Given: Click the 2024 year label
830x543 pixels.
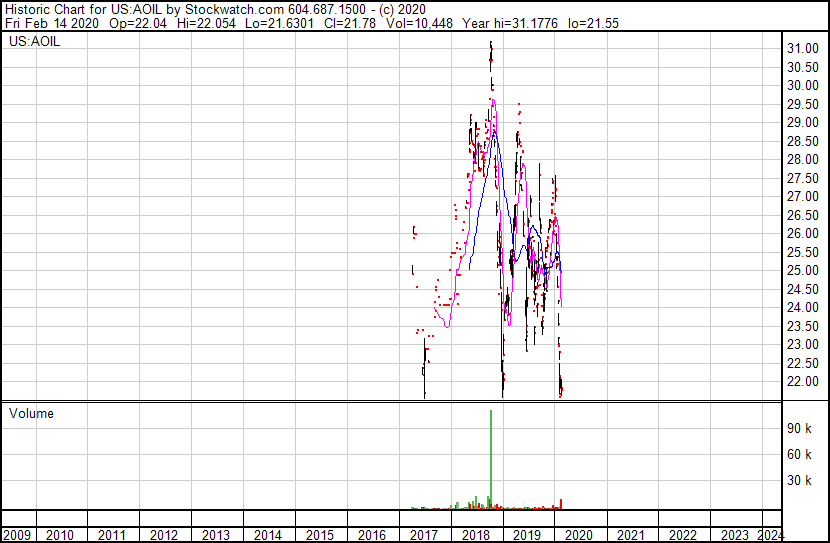Looking at the screenshot, I should [770, 535].
